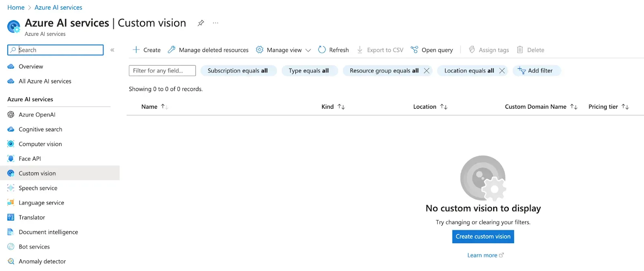Viewport: 644px width, 271px height.
Task: Select Custom vision menu item
Action: coord(60,173)
